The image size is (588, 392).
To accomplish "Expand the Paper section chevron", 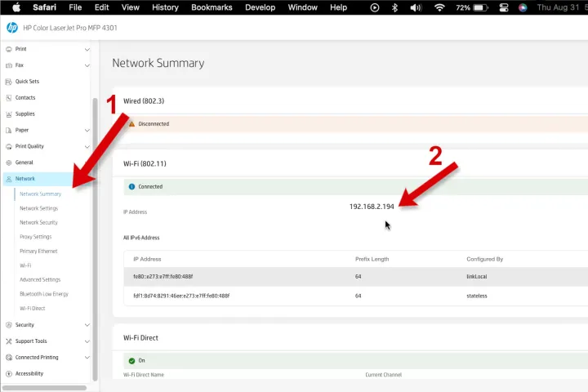I will (87, 130).
